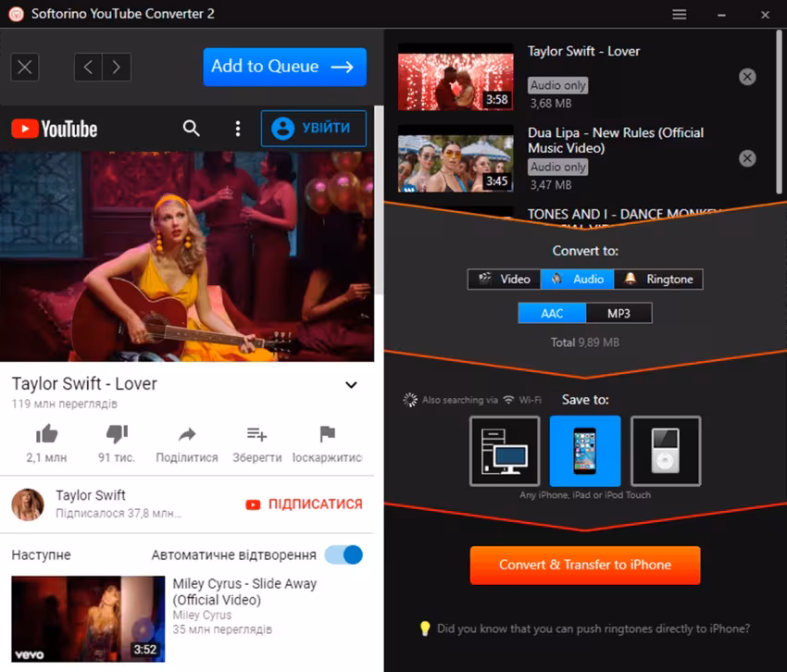Viewport: 787px width, 672px height.
Task: Save to classic iPod icon
Action: pos(666,451)
